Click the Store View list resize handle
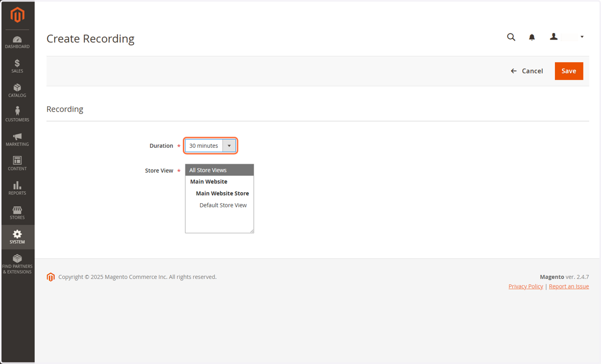 251,231
